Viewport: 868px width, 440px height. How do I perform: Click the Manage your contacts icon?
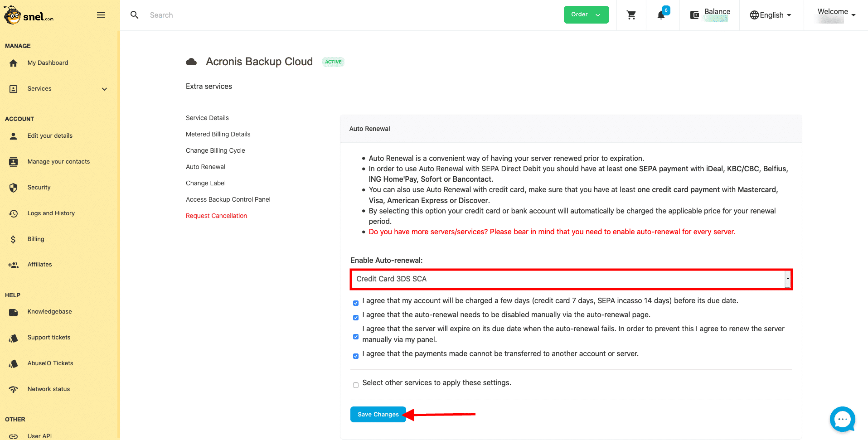(14, 162)
